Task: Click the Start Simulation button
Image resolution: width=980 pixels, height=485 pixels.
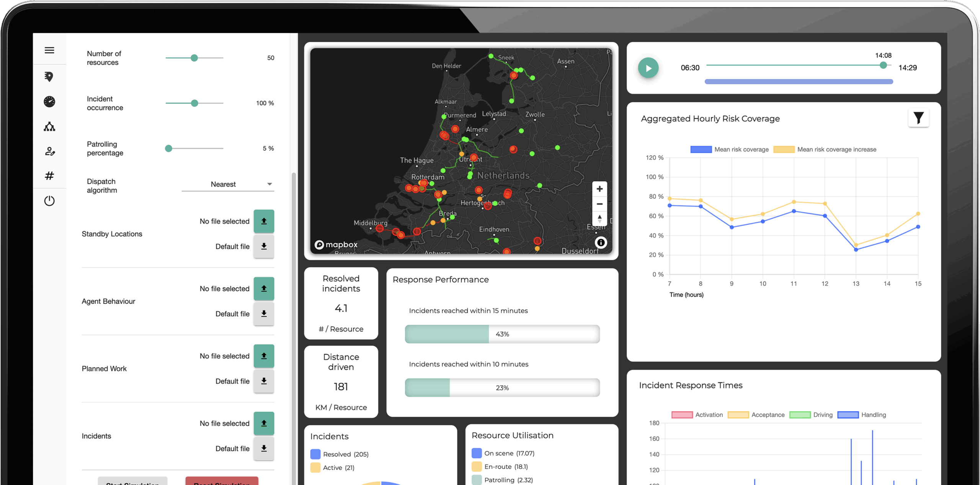Action: 132,481
